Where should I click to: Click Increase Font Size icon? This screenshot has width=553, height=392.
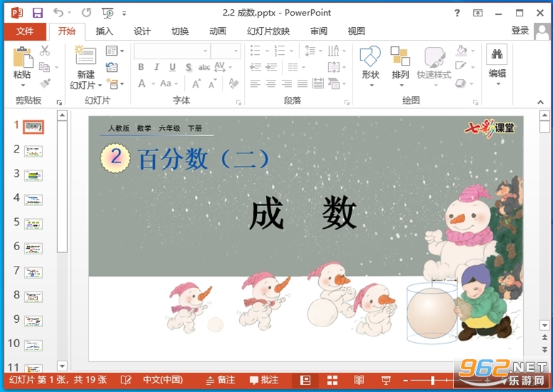pos(196,84)
